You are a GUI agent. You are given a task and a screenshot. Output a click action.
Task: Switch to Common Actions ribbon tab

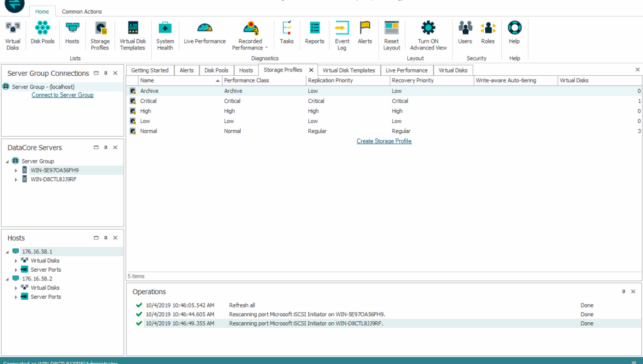(81, 12)
